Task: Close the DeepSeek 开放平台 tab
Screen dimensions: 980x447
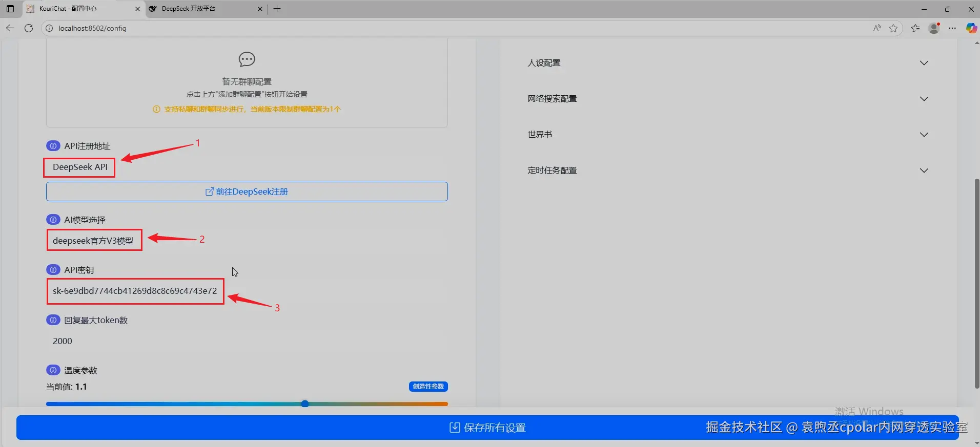Action: pos(260,9)
